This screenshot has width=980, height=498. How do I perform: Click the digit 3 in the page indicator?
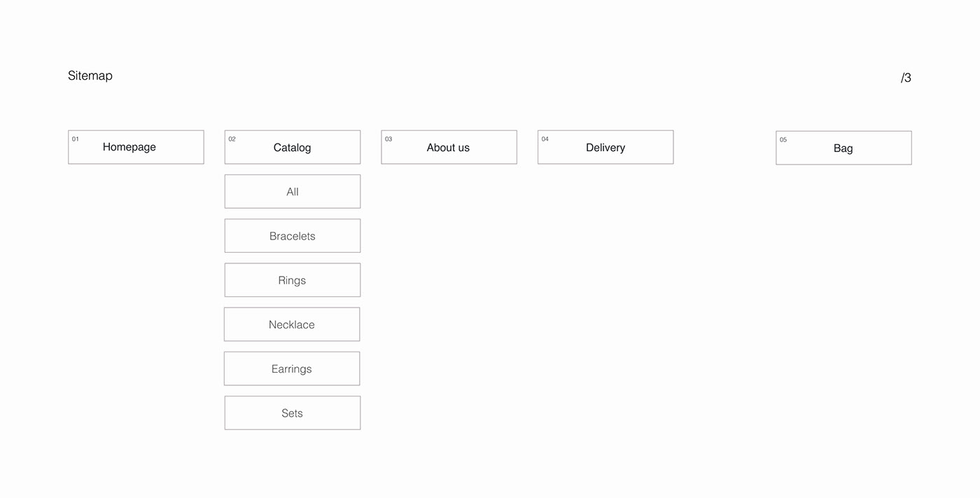coord(908,78)
